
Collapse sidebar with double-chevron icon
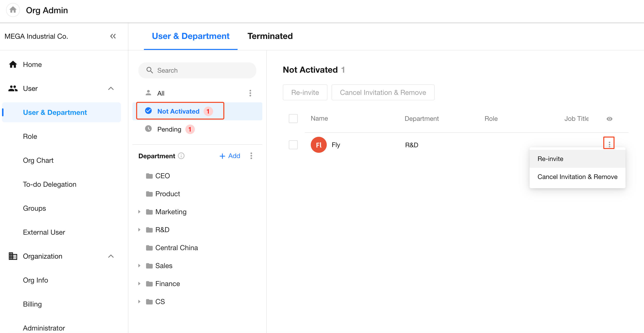point(113,36)
